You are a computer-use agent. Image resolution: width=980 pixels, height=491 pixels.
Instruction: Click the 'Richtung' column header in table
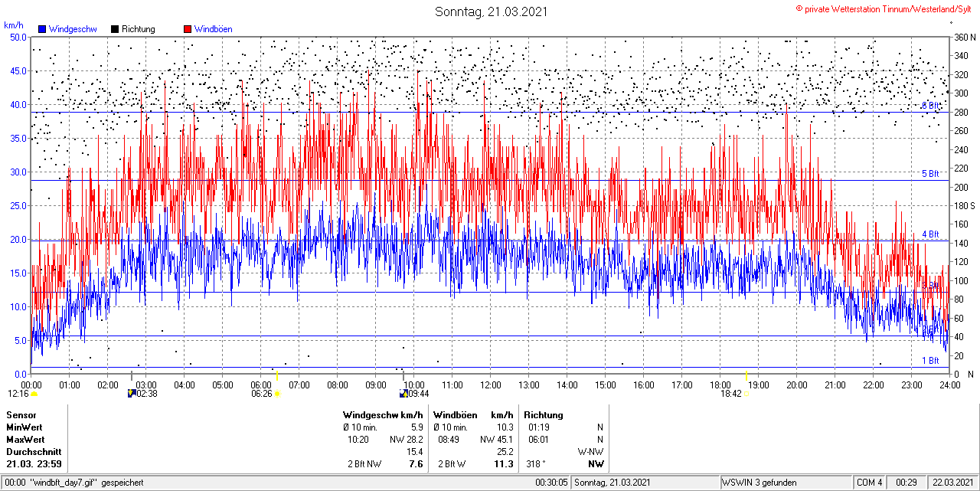543,414
